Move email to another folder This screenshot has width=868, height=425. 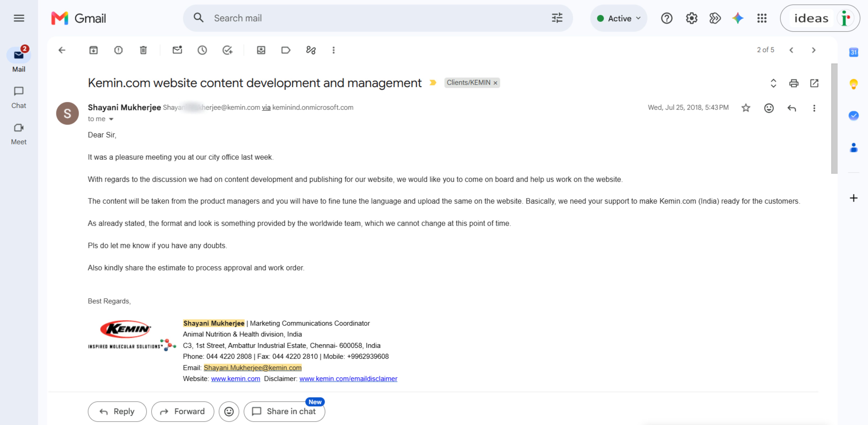point(261,50)
